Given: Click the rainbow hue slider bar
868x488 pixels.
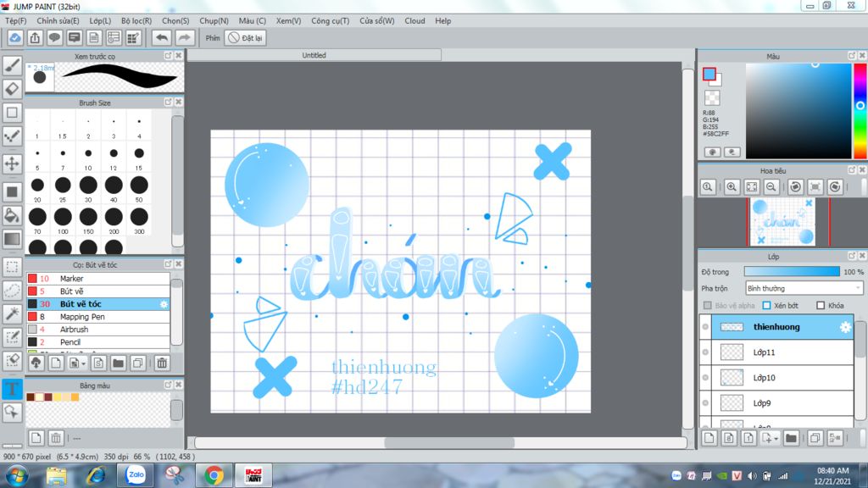Looking at the screenshot, I should 860,111.
